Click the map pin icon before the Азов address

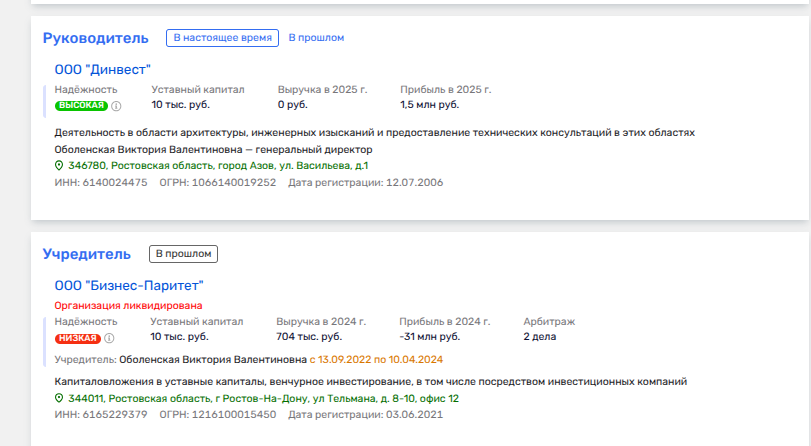[x=59, y=165]
